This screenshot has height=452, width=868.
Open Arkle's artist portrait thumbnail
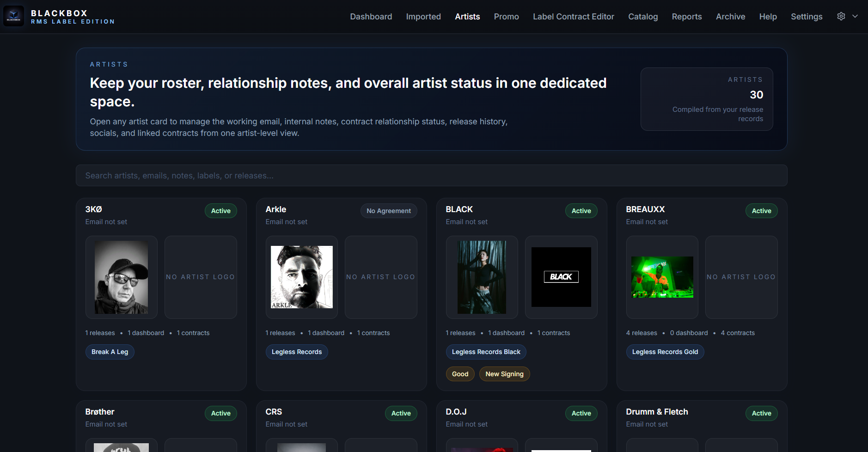301,277
